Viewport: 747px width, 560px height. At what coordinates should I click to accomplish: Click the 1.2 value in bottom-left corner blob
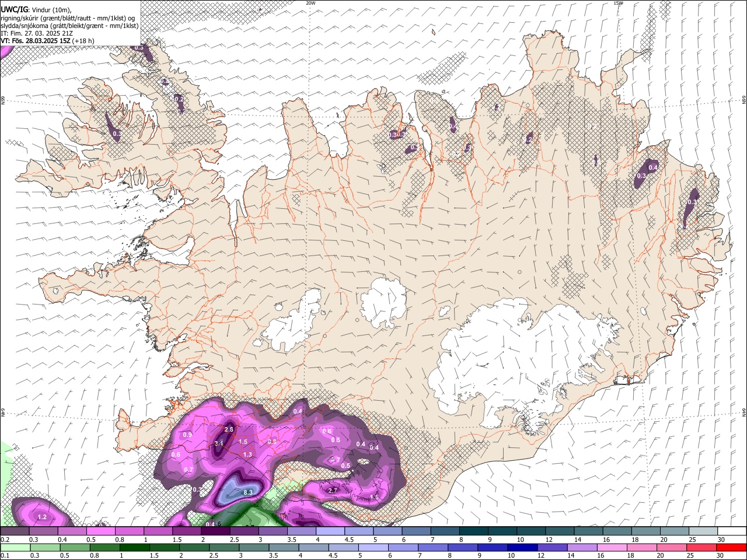coord(42,517)
